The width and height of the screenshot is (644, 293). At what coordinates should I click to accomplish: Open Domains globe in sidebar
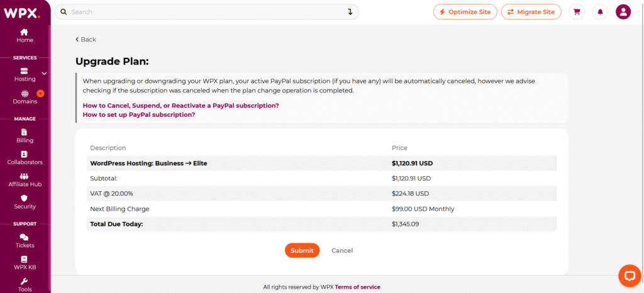point(25,97)
